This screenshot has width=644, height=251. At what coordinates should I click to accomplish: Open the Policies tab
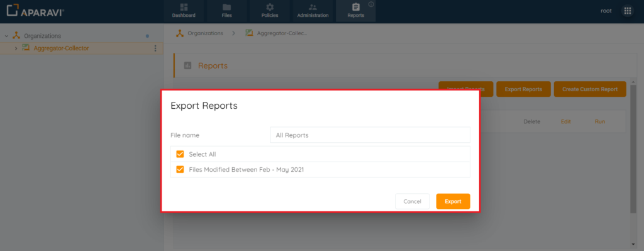click(x=270, y=11)
